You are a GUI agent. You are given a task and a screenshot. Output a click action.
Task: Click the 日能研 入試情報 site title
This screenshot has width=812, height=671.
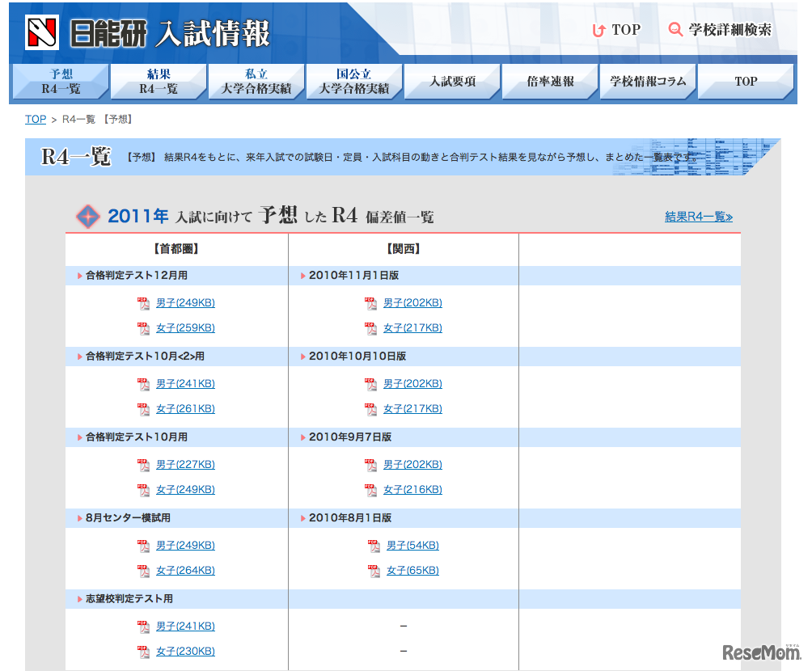tap(169, 33)
